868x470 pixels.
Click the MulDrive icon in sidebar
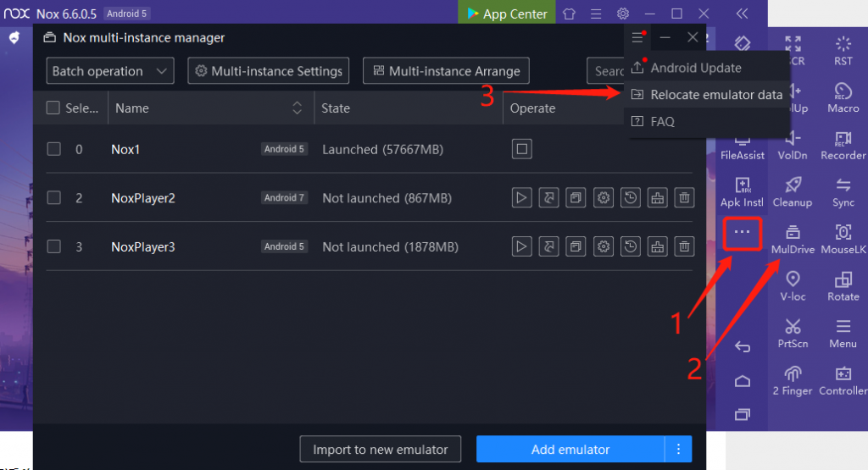(x=793, y=238)
